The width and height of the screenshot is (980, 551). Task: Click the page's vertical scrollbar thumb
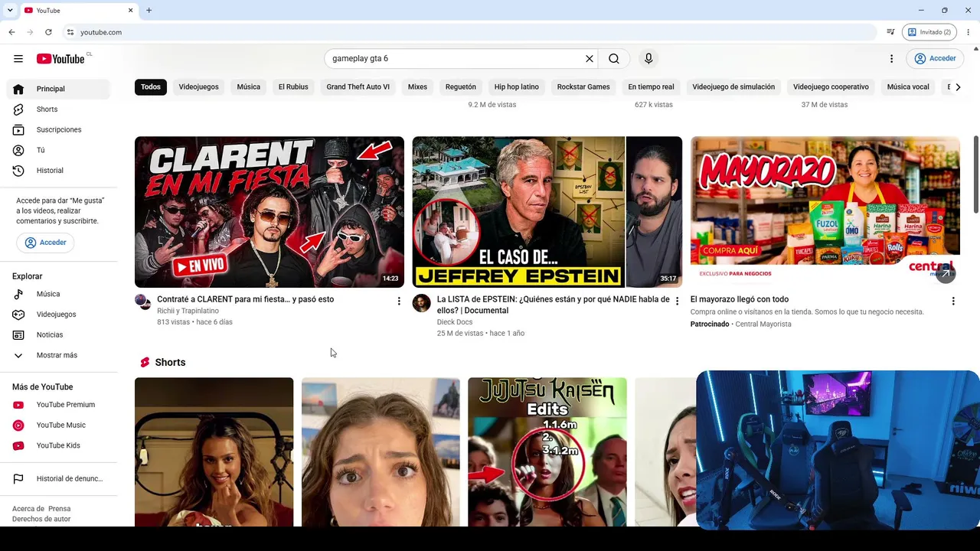click(x=976, y=174)
